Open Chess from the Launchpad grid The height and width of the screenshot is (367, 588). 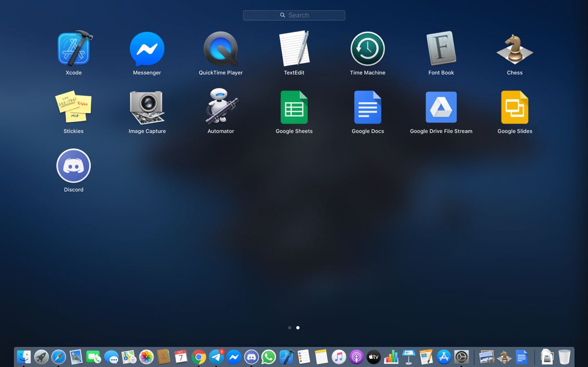[514, 48]
